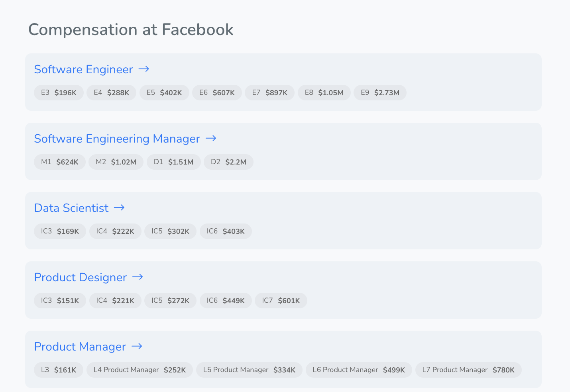Select the D1 $1.51M level chip
Viewport: 570px width, 392px height.
point(174,162)
